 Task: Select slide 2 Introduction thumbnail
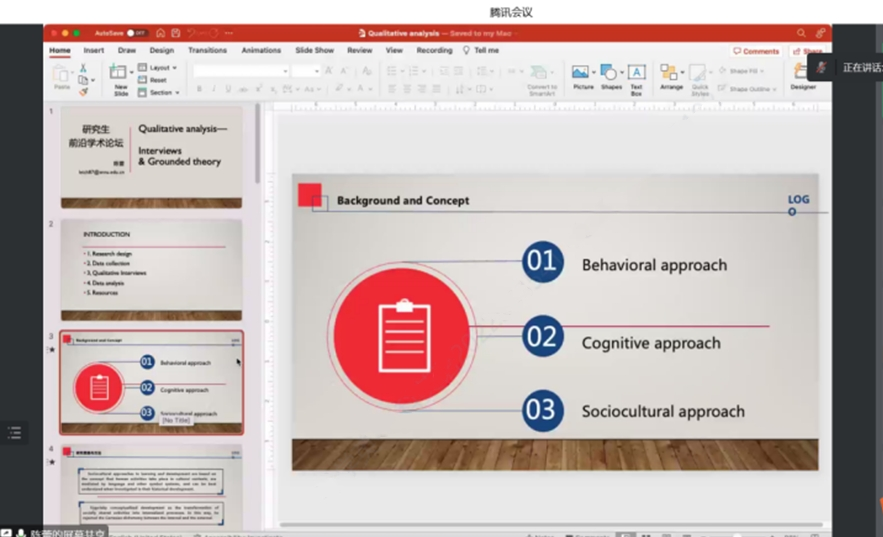tap(151, 268)
